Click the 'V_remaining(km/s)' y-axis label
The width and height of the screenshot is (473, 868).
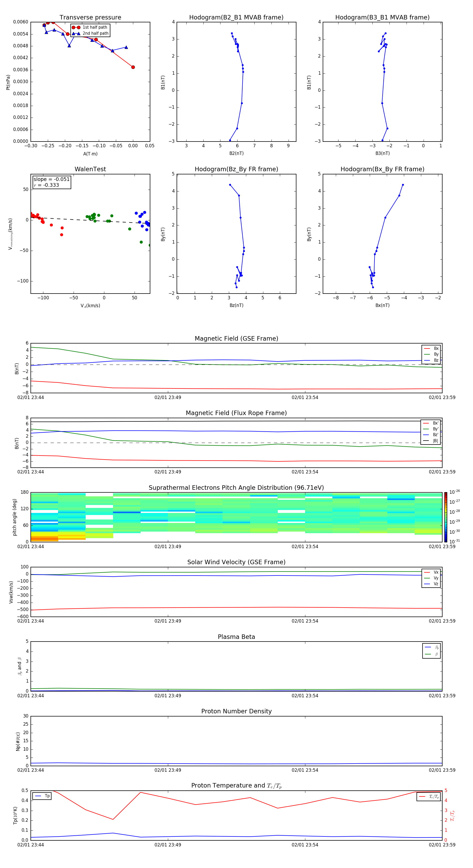11,234
